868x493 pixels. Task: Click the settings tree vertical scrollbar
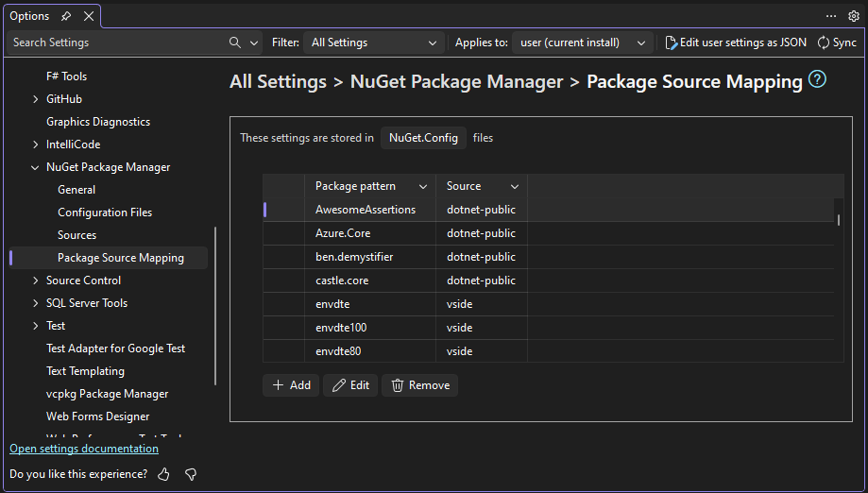point(214,306)
